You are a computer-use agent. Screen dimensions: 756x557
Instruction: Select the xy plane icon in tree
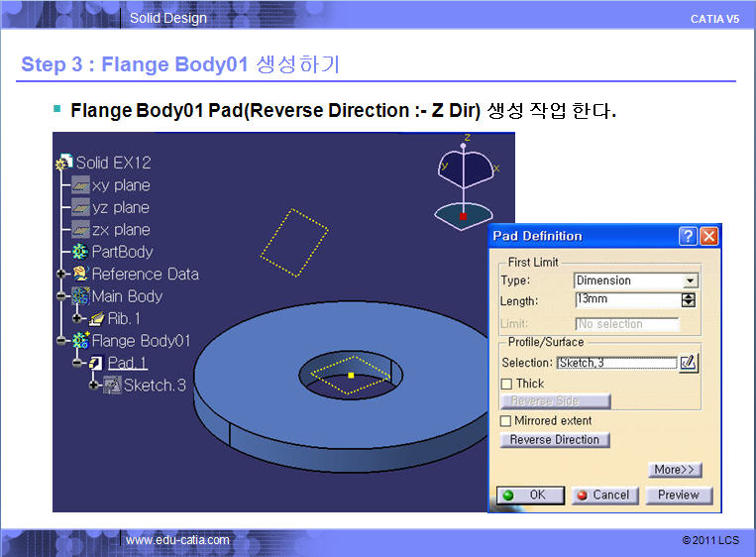[x=81, y=185]
